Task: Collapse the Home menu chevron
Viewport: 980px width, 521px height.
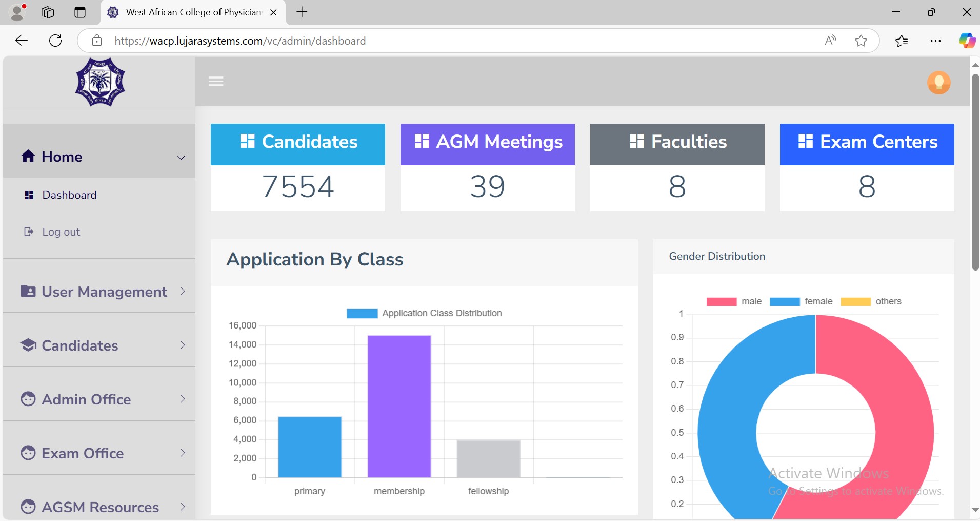Action: point(181,157)
